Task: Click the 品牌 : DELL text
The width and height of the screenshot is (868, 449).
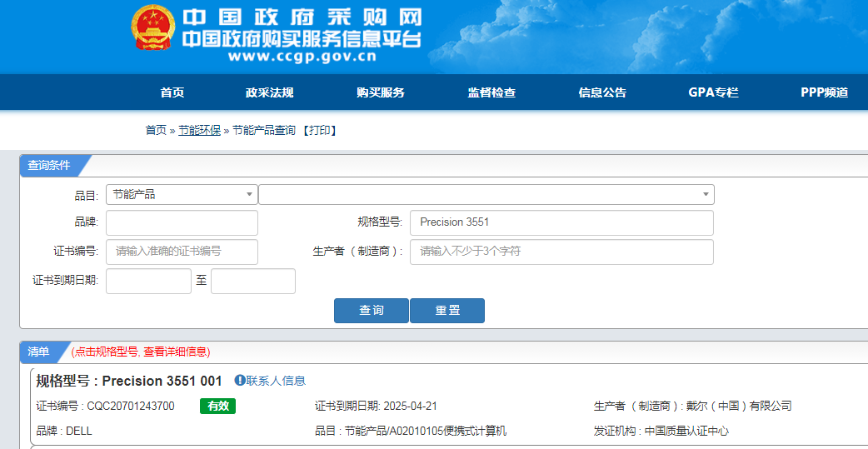Action: (x=64, y=432)
